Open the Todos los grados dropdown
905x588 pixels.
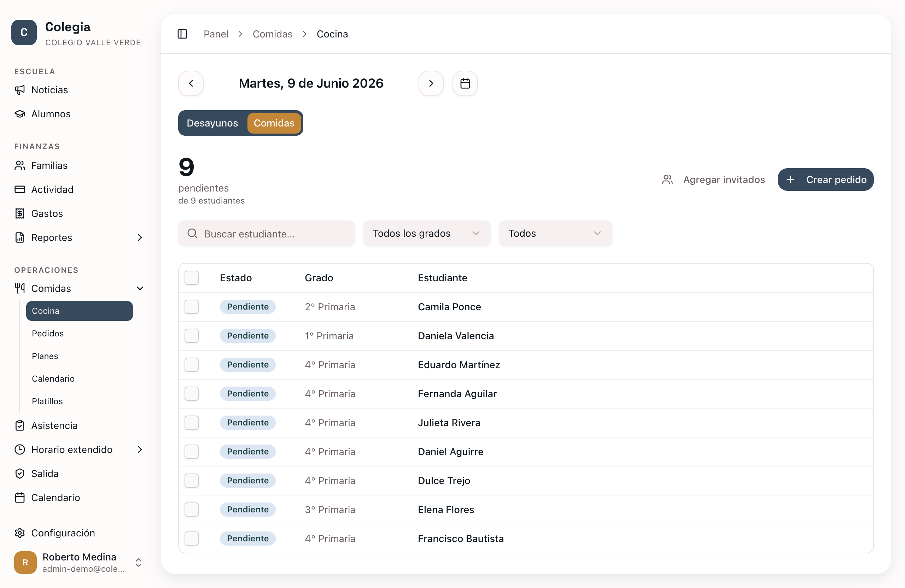pyautogui.click(x=427, y=233)
